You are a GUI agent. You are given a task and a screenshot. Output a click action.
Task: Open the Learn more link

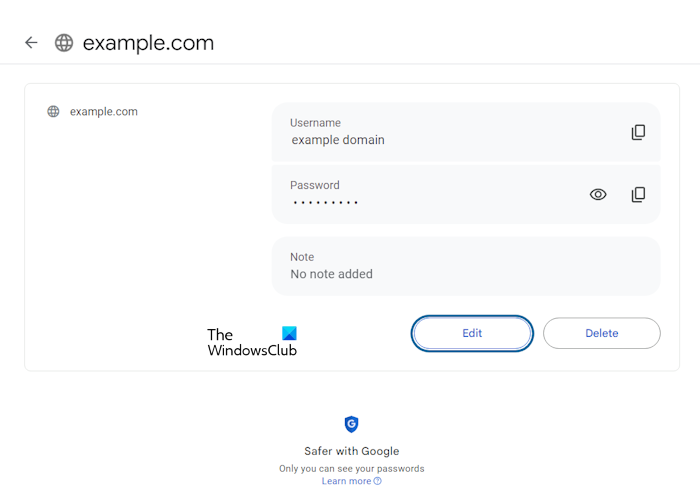(x=345, y=481)
